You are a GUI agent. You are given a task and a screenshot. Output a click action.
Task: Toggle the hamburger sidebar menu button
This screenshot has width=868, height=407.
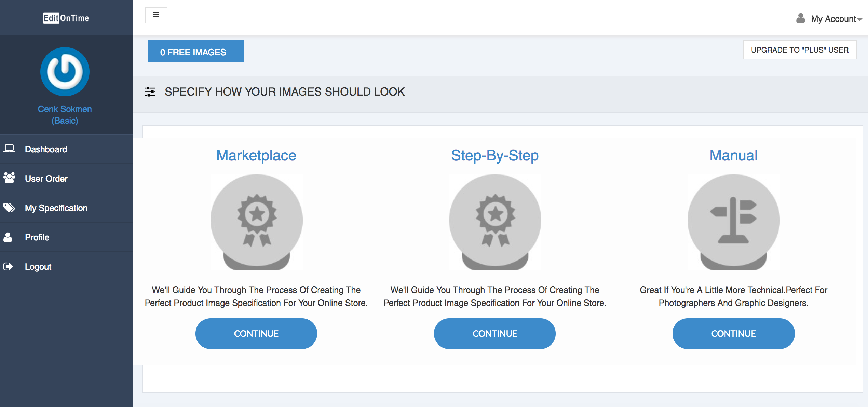click(156, 15)
